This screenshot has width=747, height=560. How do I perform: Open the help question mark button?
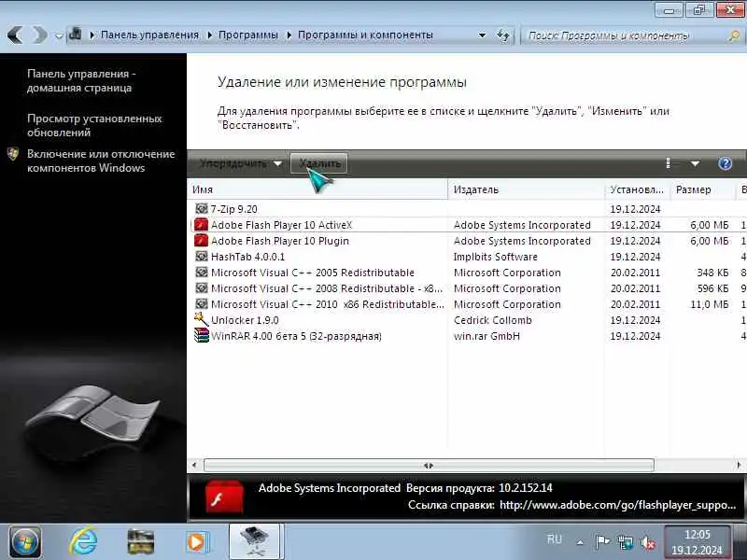725,163
